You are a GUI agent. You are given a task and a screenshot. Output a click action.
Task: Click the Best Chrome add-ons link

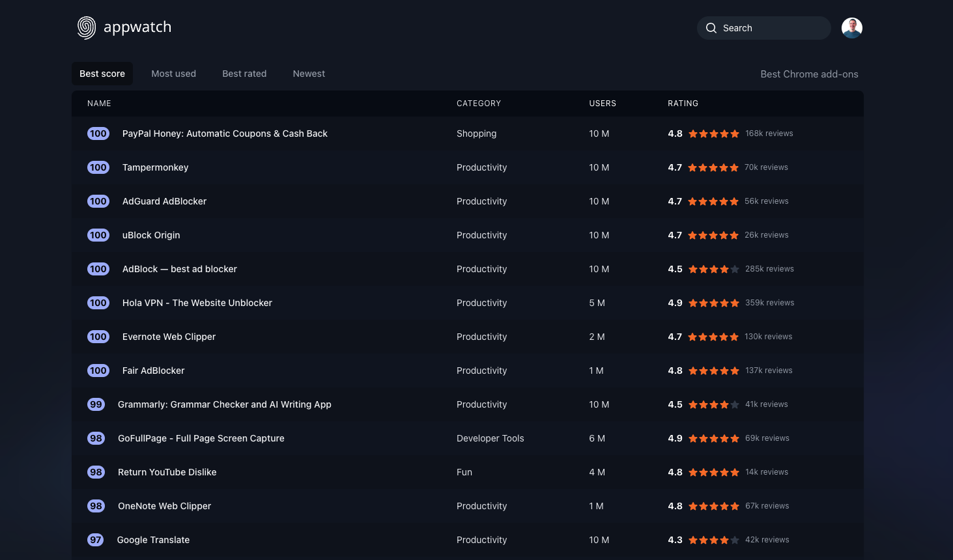click(810, 74)
